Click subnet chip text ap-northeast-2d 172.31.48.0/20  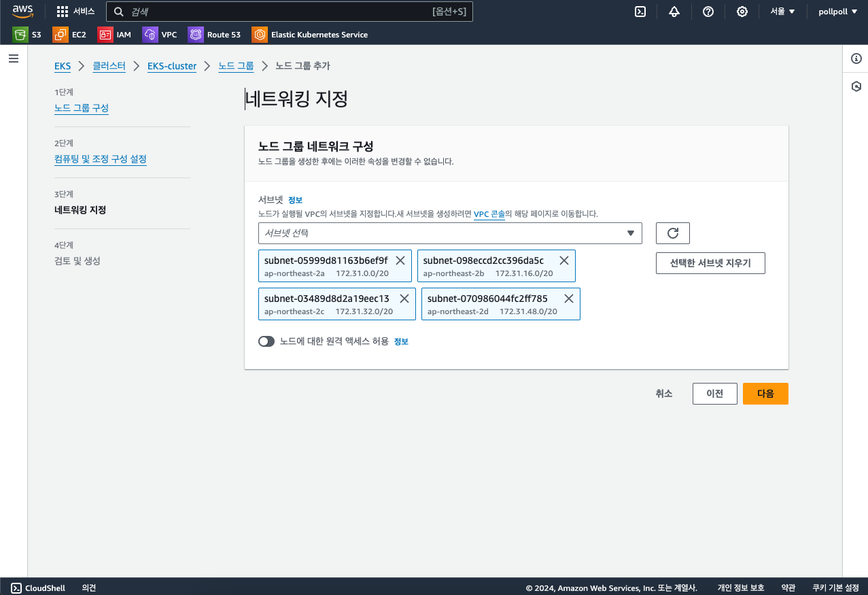pyautogui.click(x=492, y=311)
